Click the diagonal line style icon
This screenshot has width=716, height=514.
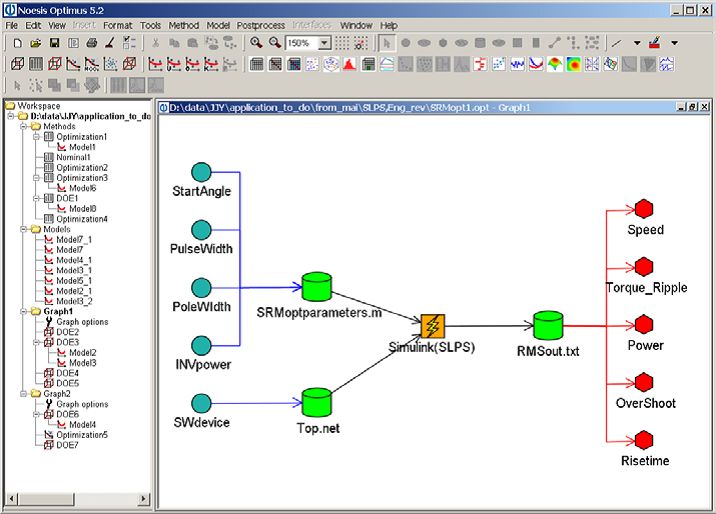617,43
